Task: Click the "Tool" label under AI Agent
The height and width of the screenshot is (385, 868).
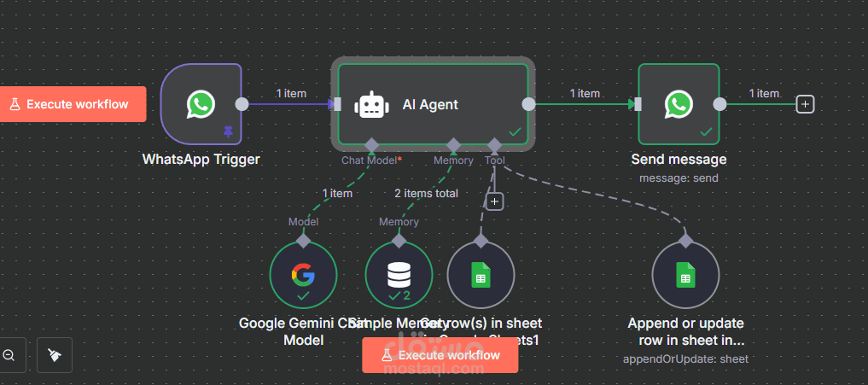Action: (494, 160)
